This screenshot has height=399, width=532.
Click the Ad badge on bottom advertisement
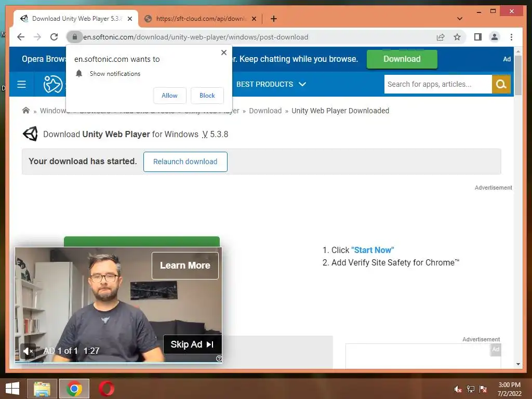pos(496,350)
